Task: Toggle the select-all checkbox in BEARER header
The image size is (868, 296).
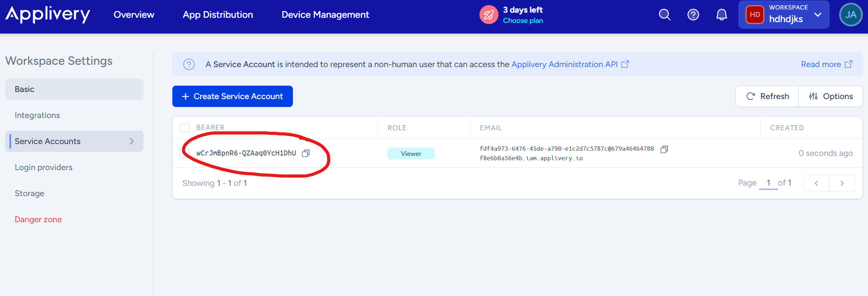Action: [185, 128]
